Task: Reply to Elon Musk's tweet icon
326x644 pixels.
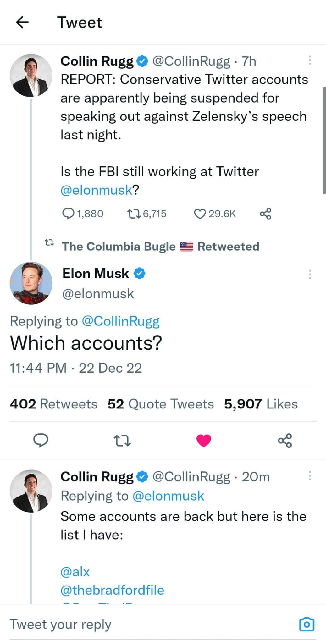Action: [x=41, y=440]
